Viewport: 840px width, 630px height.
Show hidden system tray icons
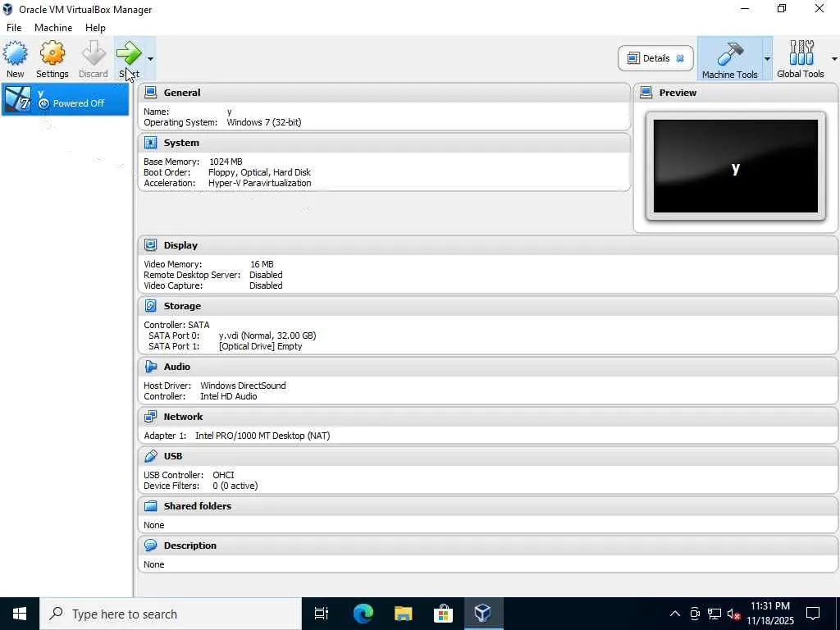[x=675, y=614]
